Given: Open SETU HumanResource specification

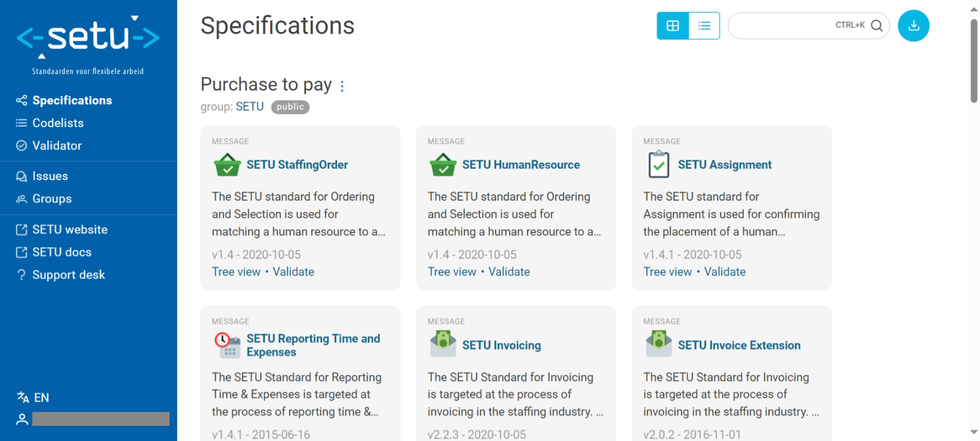Looking at the screenshot, I should pyautogui.click(x=521, y=164).
